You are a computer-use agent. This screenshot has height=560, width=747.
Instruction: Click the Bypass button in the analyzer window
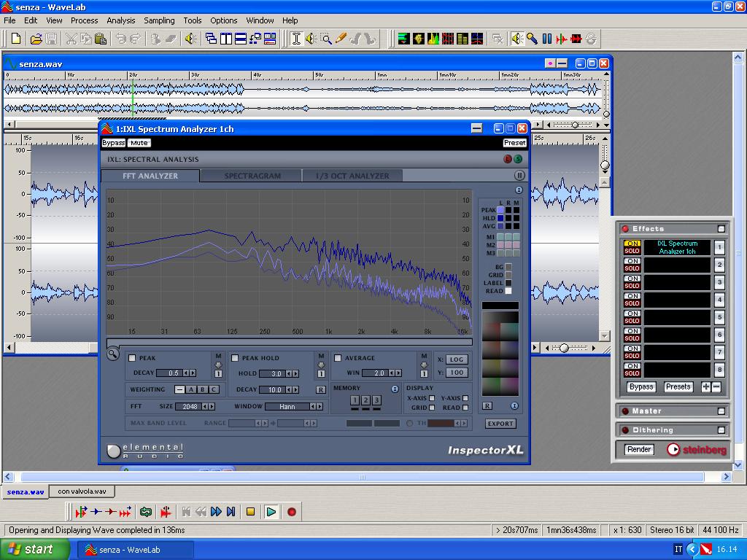113,143
